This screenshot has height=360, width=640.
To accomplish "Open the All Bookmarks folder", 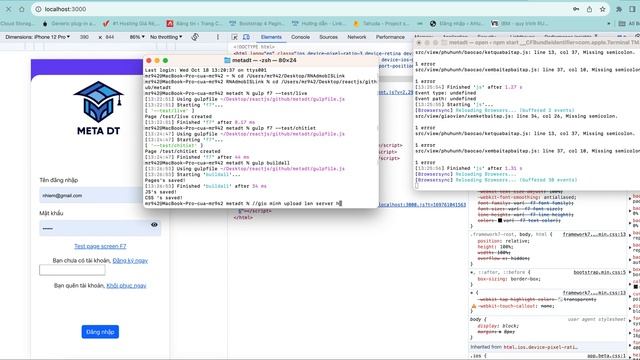I will pyautogui.click(x=629, y=24).
